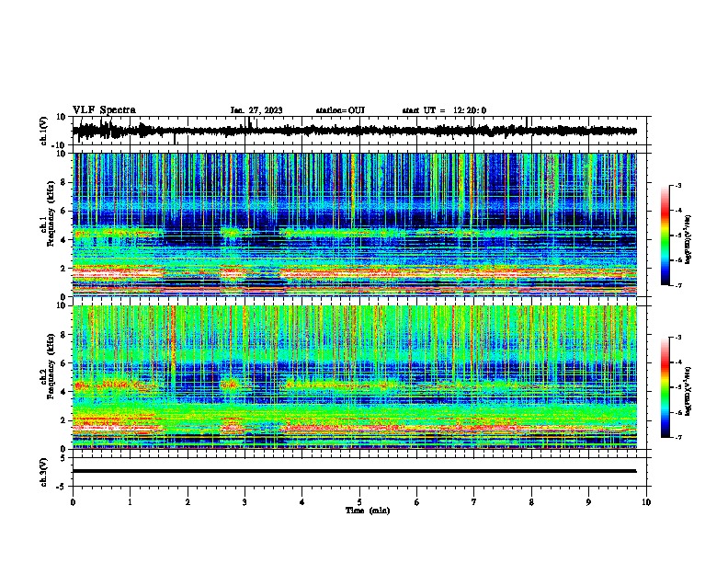Click inside the ch.2 spectrogram plot
Viewport: 728px width, 563px height.
tap(355, 377)
